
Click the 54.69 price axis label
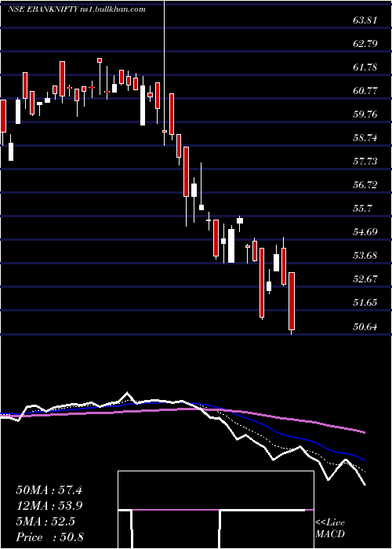click(x=365, y=232)
